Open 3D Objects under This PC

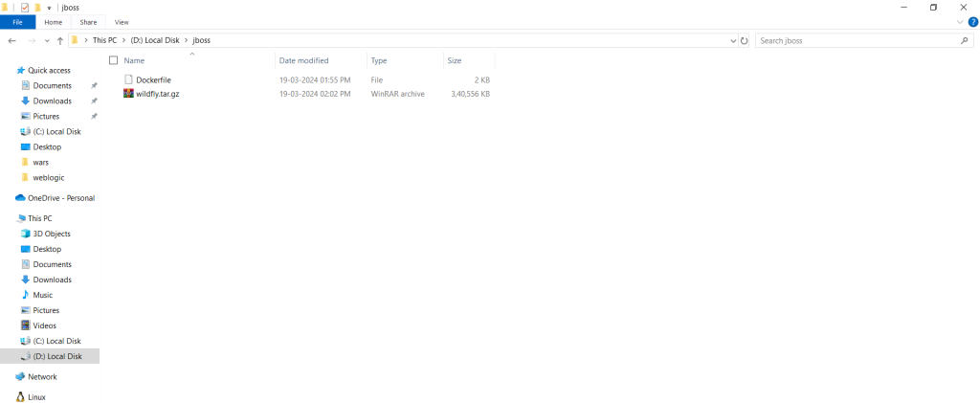[x=52, y=234]
